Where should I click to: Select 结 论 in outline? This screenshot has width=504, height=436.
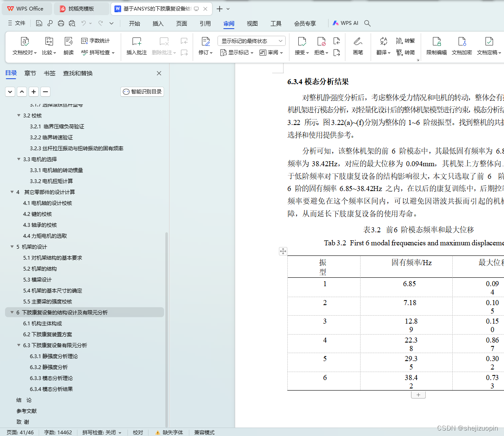coord(24,400)
